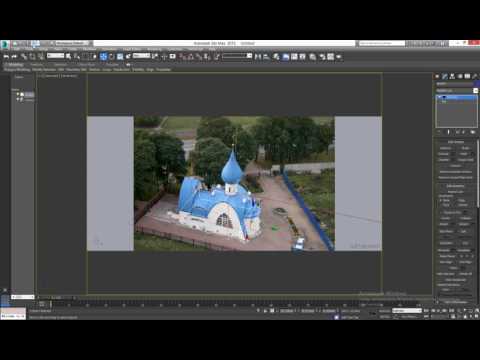Screen dimensions: 480x360
Task: Toggle Show End Result in modifier stack
Action: click(448, 132)
